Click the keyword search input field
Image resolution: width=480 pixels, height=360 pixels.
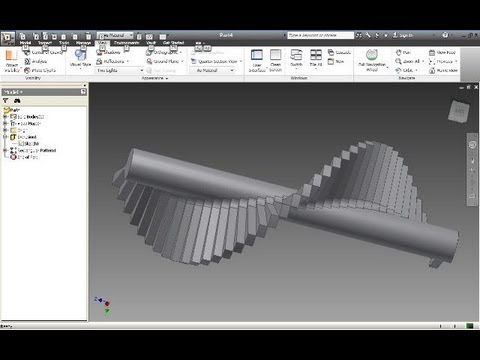coord(320,35)
